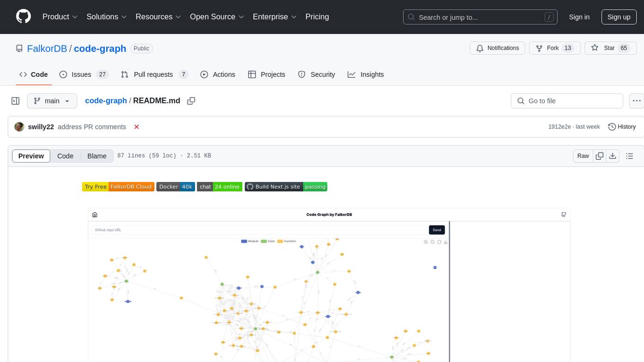The image size is (644, 362).
Task: Open more file actions menu
Action: click(x=636, y=101)
